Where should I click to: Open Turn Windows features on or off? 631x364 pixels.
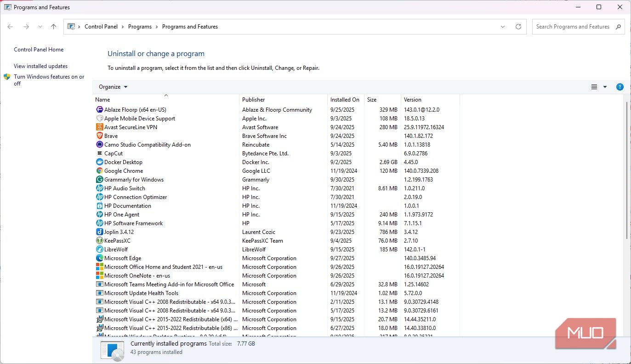[x=49, y=80]
